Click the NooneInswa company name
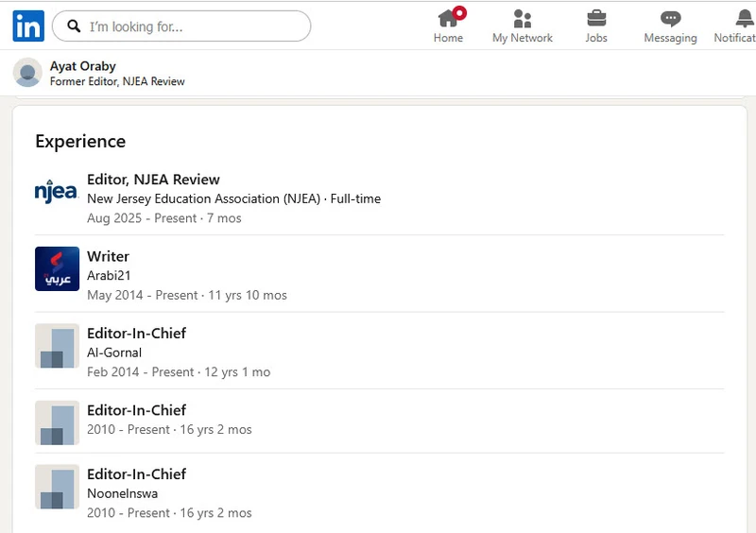This screenshot has width=756, height=533. pos(123,493)
